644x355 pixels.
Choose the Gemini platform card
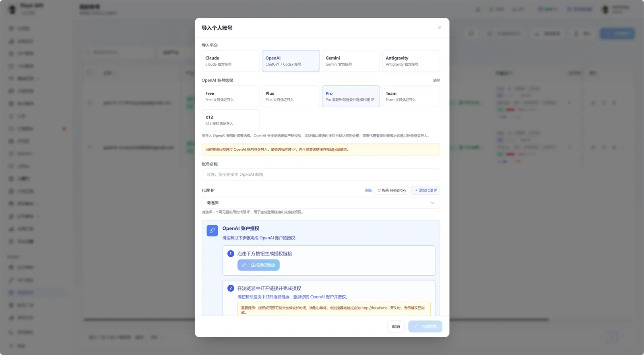coord(351,61)
